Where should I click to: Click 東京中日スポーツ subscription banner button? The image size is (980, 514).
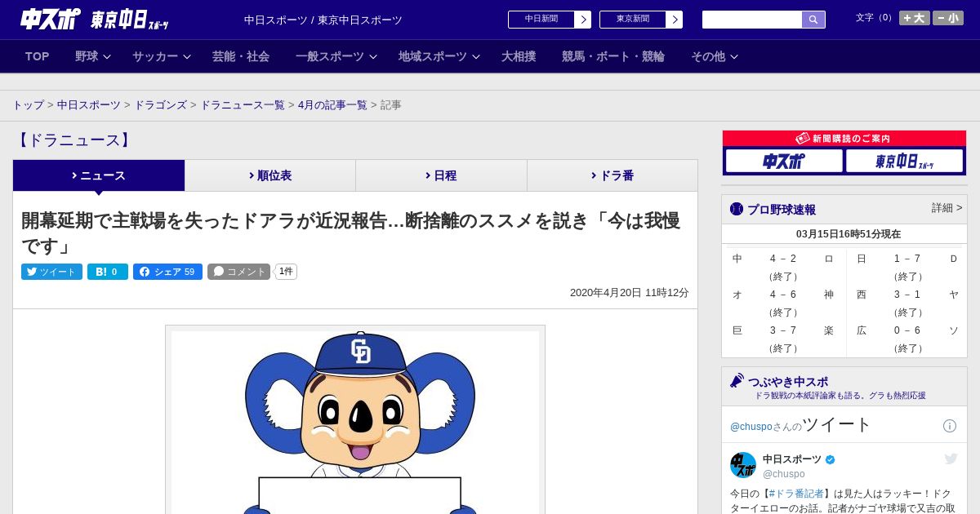tap(904, 161)
